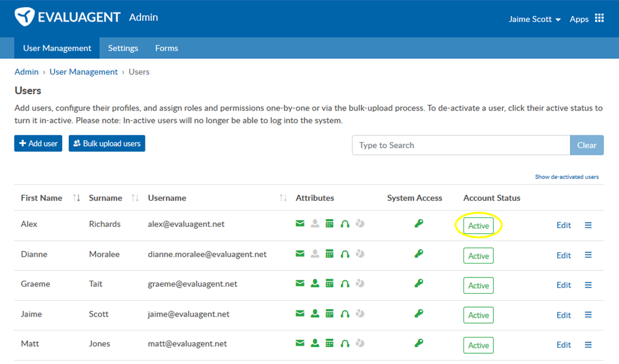Click the surname Richards cell

point(104,224)
